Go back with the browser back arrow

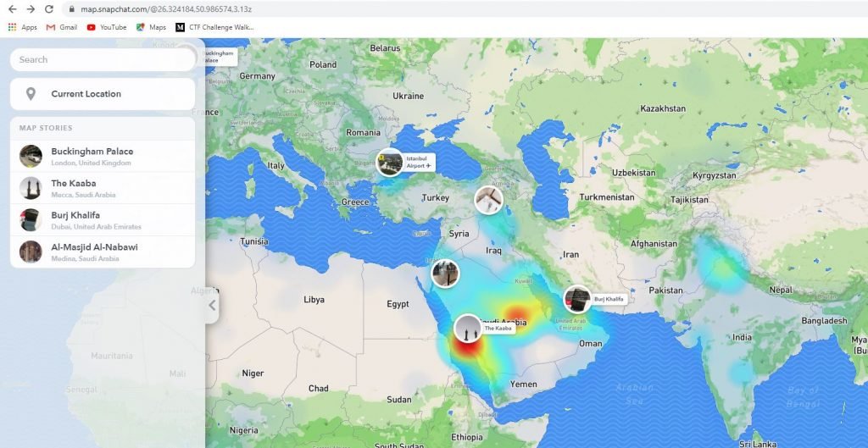[x=12, y=9]
